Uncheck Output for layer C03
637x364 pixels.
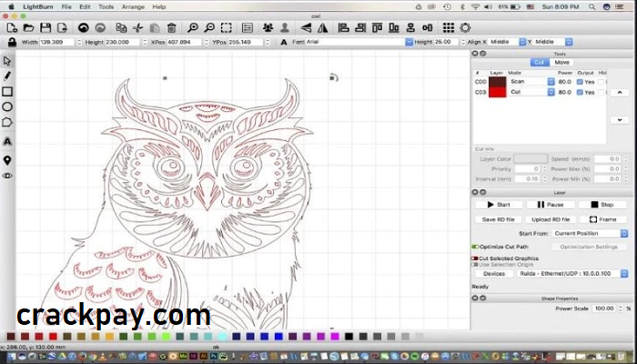pos(580,92)
